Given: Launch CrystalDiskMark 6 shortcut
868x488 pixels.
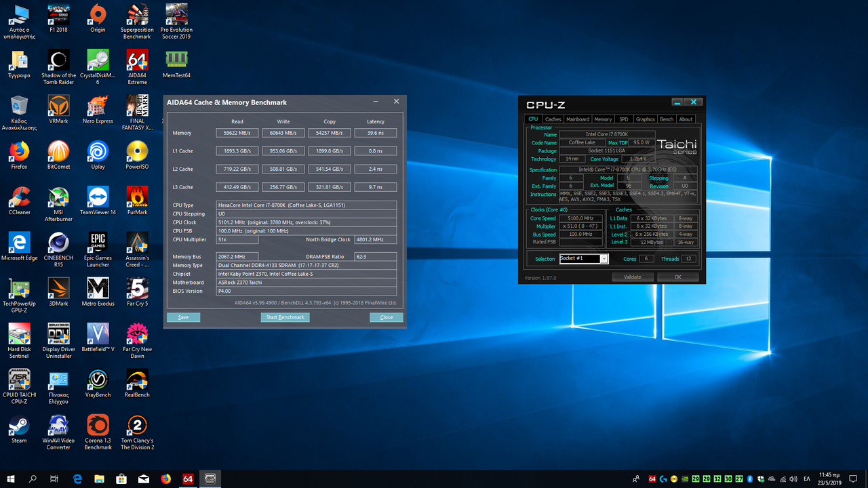Looking at the screenshot, I should [x=98, y=67].
